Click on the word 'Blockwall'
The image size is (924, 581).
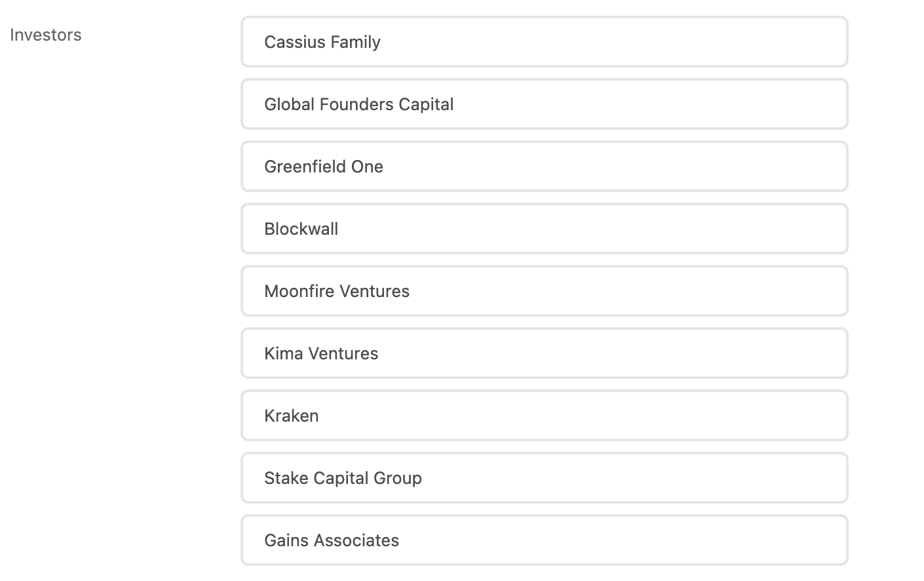click(x=301, y=229)
